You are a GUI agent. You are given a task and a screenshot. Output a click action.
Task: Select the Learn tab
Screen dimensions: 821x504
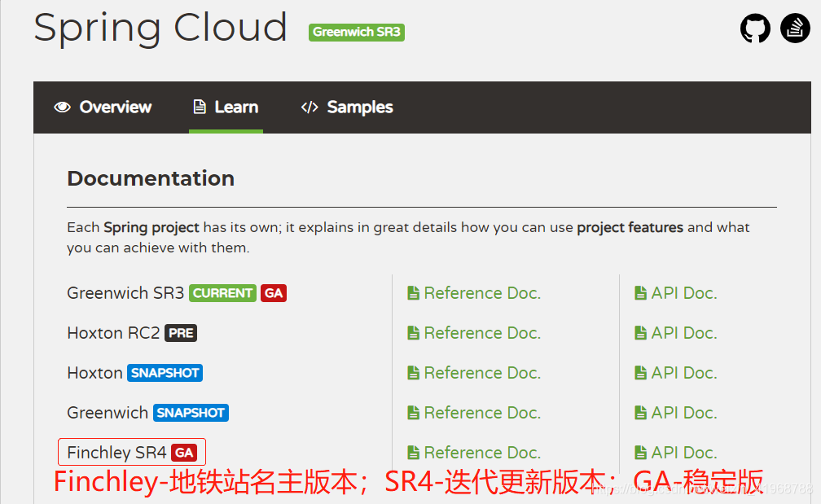[226, 107]
